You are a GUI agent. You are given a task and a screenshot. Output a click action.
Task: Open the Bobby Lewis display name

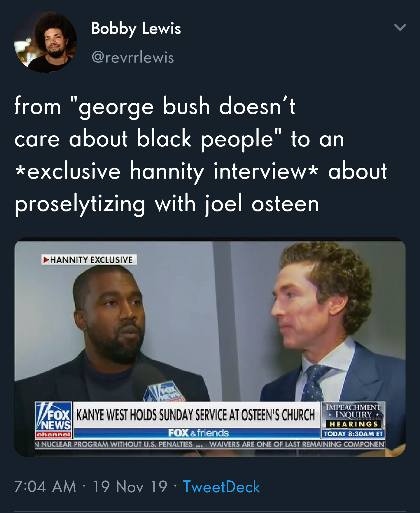click(x=136, y=29)
